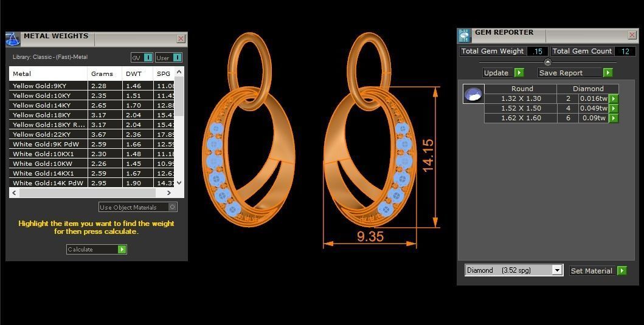Click the green arrow on Calculate
This screenshot has width=644, height=325.
click(122, 250)
